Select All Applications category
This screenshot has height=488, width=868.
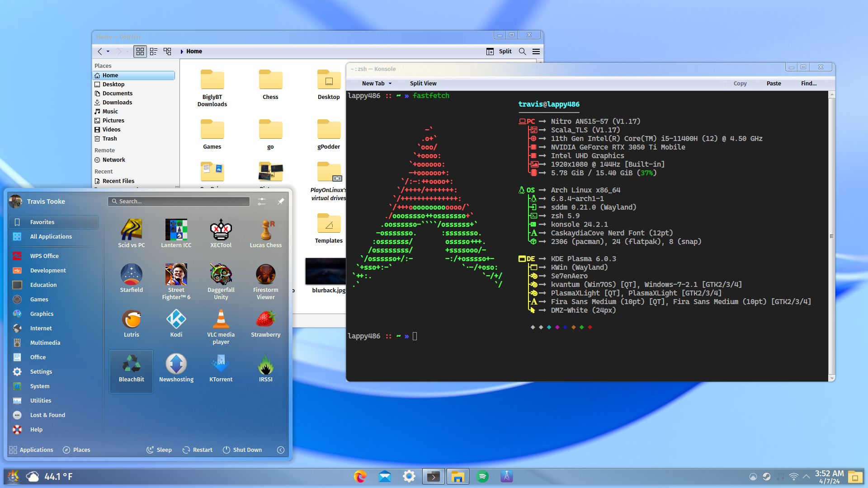coord(53,236)
